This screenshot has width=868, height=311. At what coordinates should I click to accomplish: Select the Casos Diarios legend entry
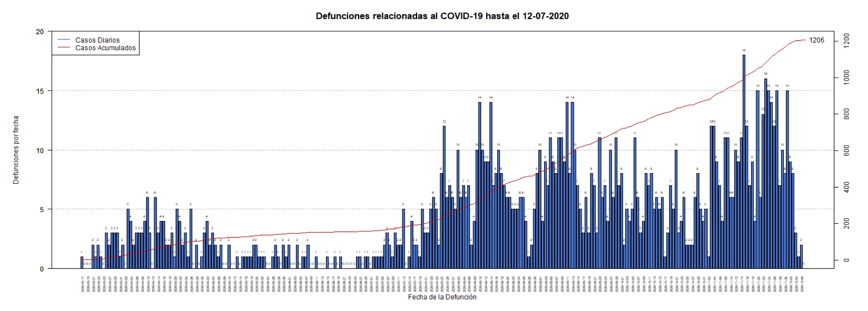(97, 40)
